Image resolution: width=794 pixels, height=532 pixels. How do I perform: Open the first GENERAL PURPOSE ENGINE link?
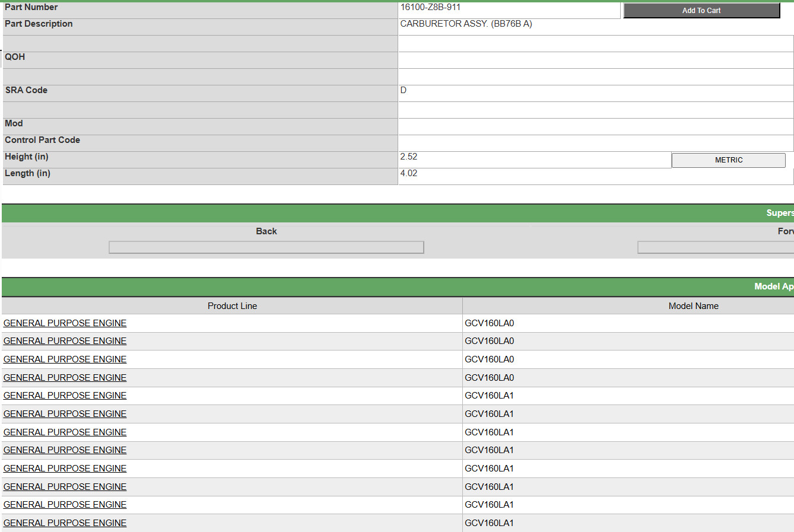pyautogui.click(x=65, y=323)
